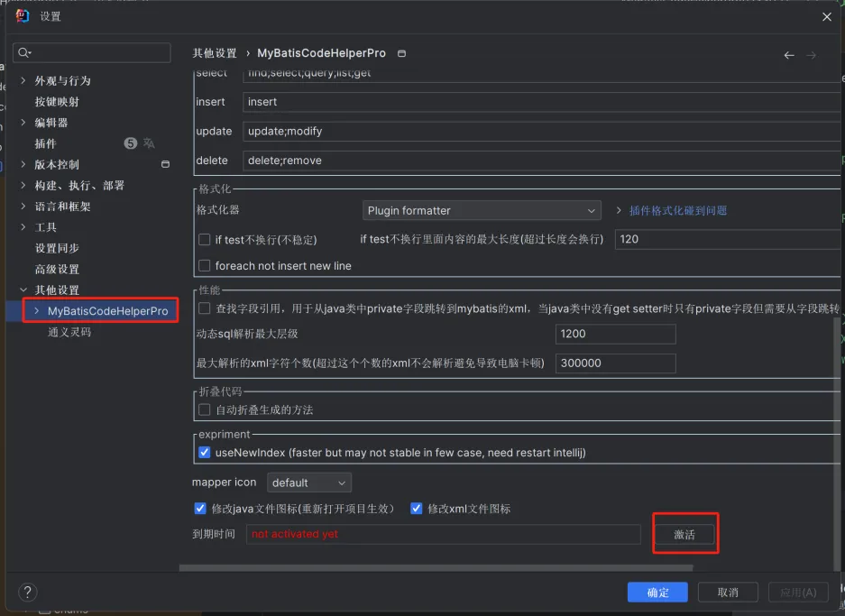
Task: Click the 激活 activation button
Action: click(x=684, y=534)
